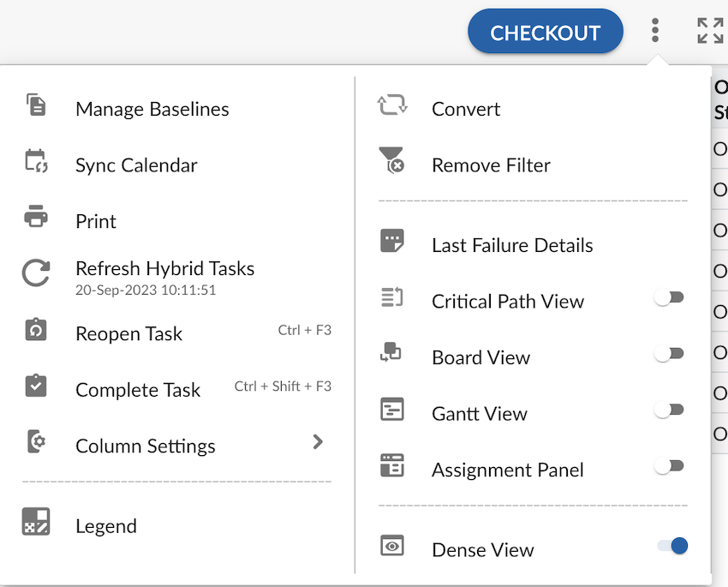The width and height of the screenshot is (728, 587).
Task: Click the fullscreen expand arrows
Action: pos(710,30)
